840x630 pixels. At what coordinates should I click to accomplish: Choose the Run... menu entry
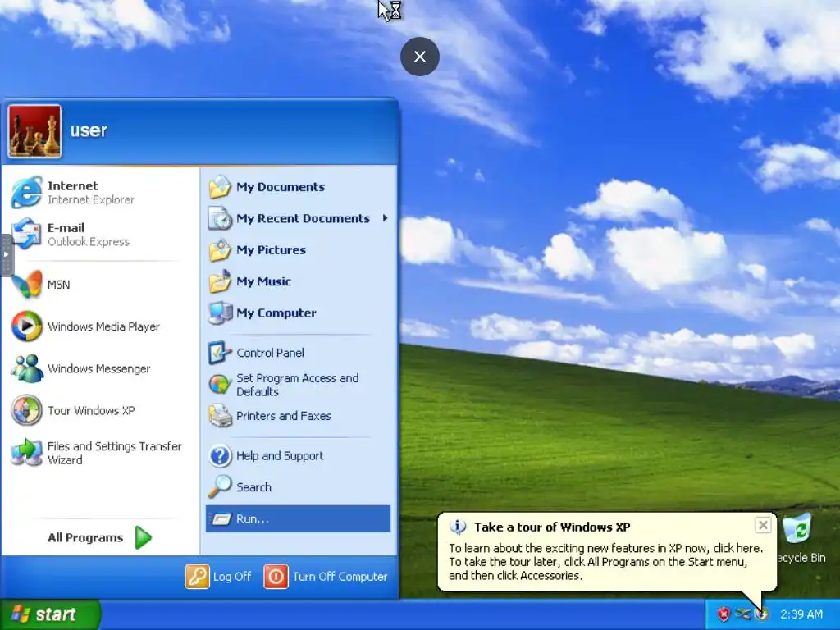click(298, 518)
